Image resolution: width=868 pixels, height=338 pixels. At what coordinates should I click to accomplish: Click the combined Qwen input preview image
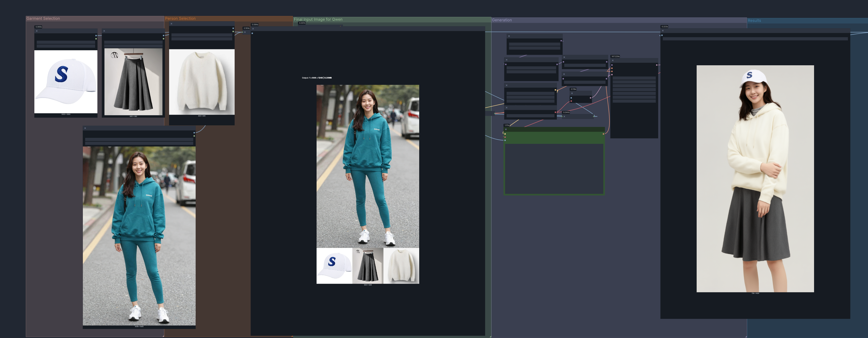click(368, 184)
